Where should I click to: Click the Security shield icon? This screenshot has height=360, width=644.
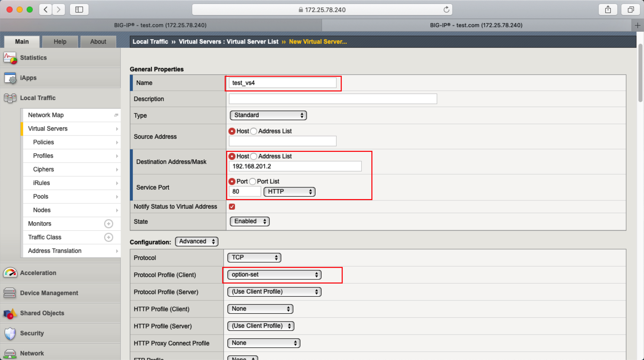(10, 333)
